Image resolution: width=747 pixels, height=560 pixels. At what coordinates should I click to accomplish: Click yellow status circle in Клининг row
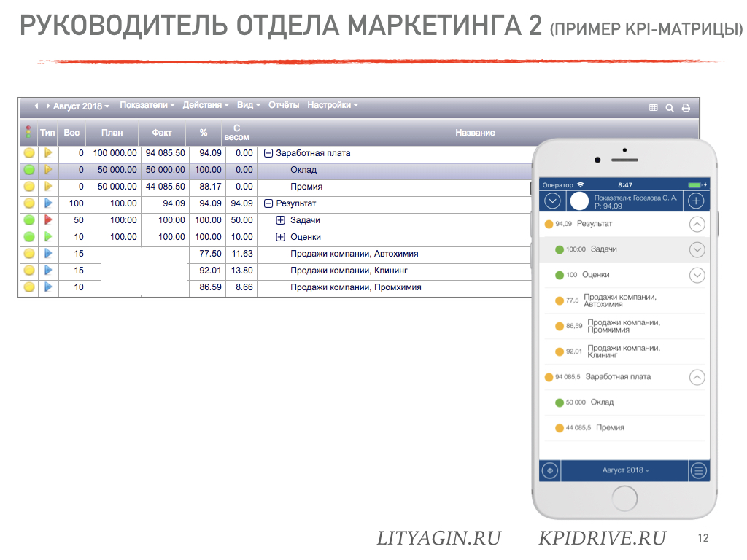29,271
